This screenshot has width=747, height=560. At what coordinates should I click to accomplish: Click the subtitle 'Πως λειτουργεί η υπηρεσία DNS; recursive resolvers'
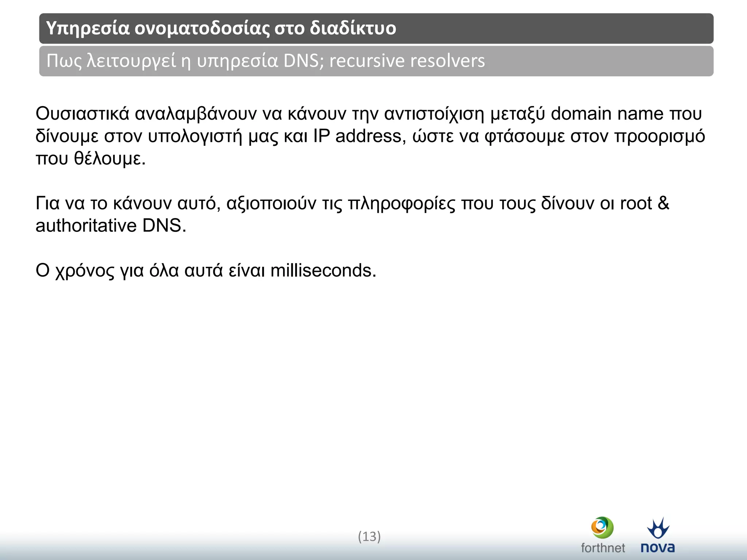click(x=266, y=61)
